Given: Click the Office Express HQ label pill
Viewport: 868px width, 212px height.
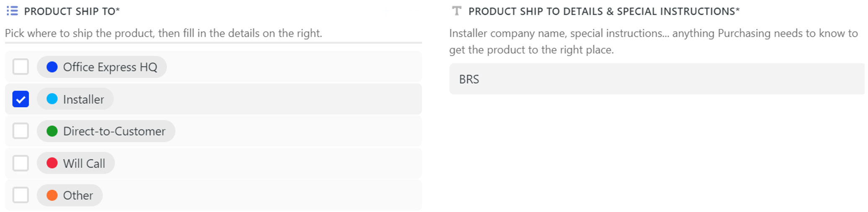Looking at the screenshot, I should point(102,67).
